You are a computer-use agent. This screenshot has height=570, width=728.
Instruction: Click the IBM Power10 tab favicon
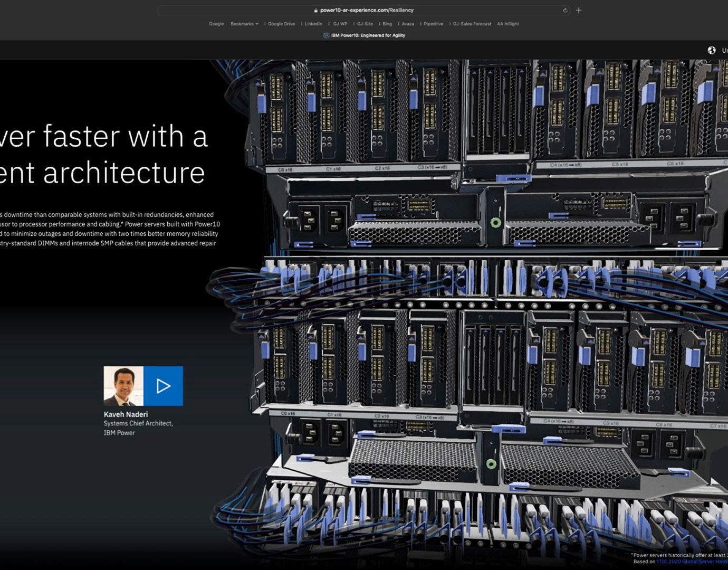(x=326, y=35)
